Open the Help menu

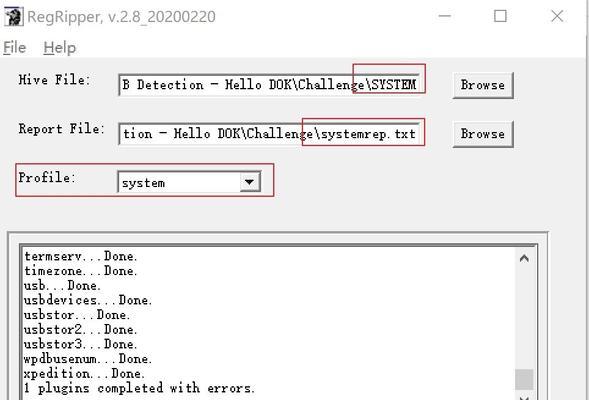pyautogui.click(x=59, y=48)
